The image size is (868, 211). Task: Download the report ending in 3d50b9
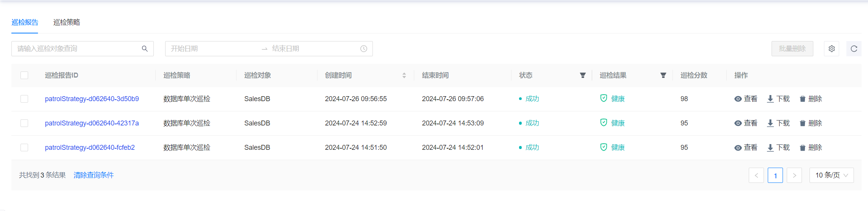(778, 99)
